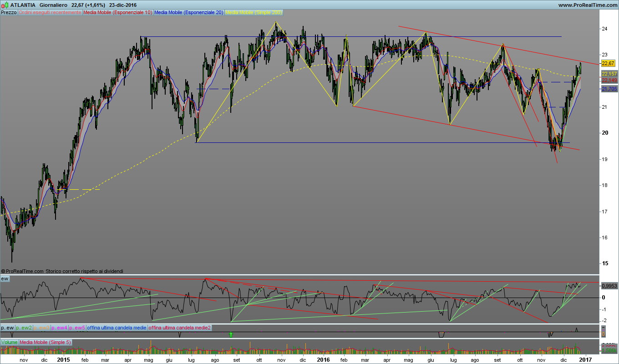Click the current price tag 22,67
This screenshot has width=619, height=364.
[609, 63]
